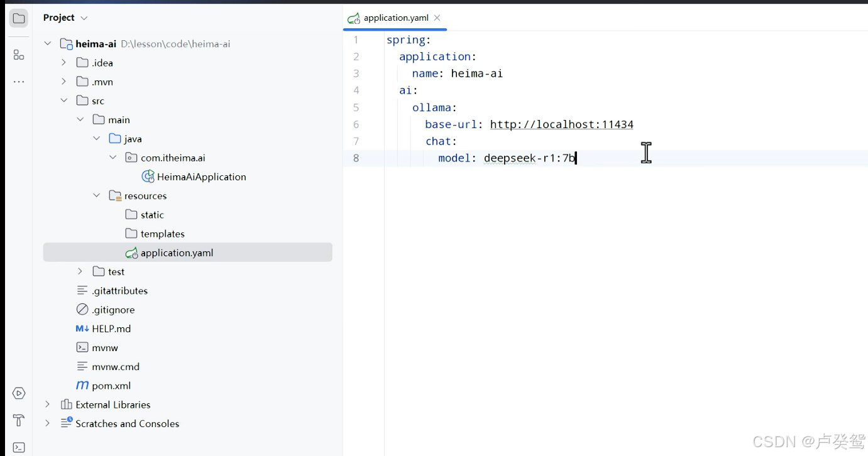Image resolution: width=868 pixels, height=456 pixels.
Task: Show more tool windows ellipsis
Action: coord(19,82)
